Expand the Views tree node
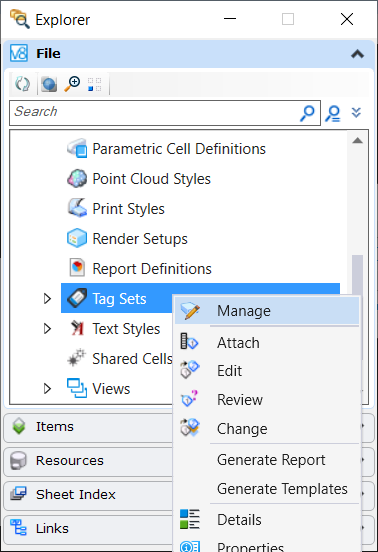 (47, 389)
